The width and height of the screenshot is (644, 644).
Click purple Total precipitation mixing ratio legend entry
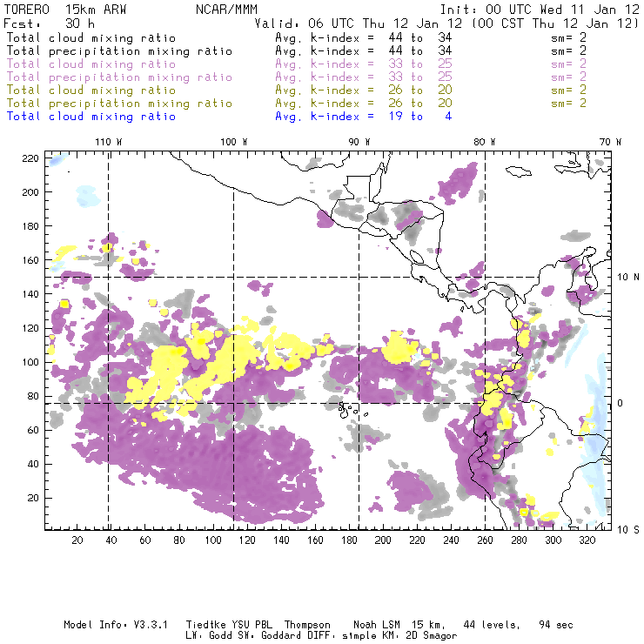pyautogui.click(x=119, y=77)
